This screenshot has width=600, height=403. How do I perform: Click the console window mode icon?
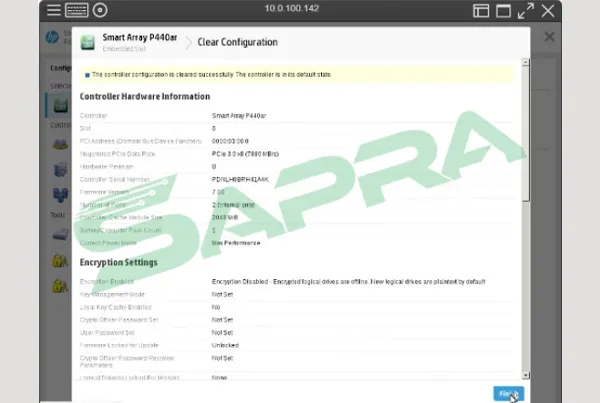pyautogui.click(x=504, y=11)
